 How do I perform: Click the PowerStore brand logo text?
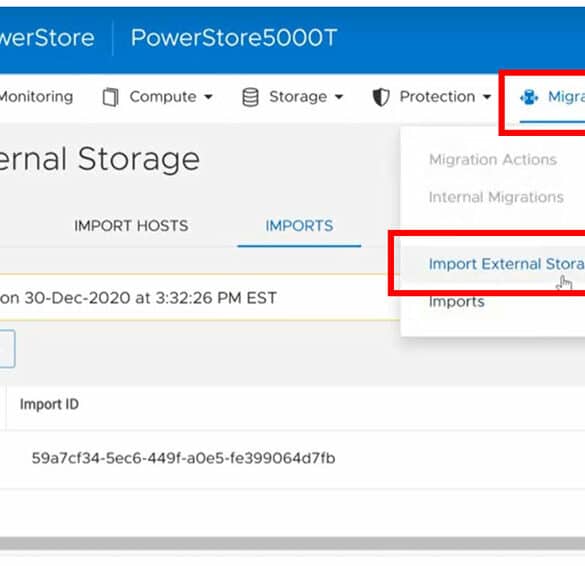47,38
